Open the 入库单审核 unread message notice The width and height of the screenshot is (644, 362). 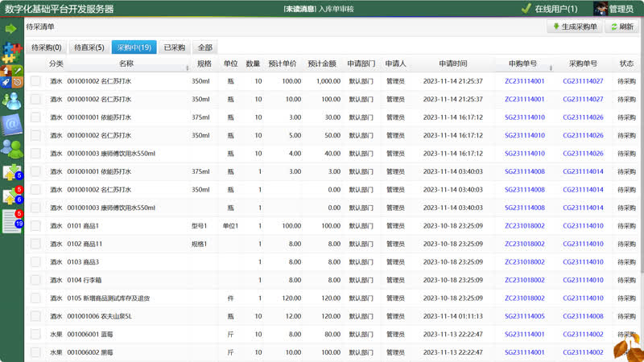point(336,9)
